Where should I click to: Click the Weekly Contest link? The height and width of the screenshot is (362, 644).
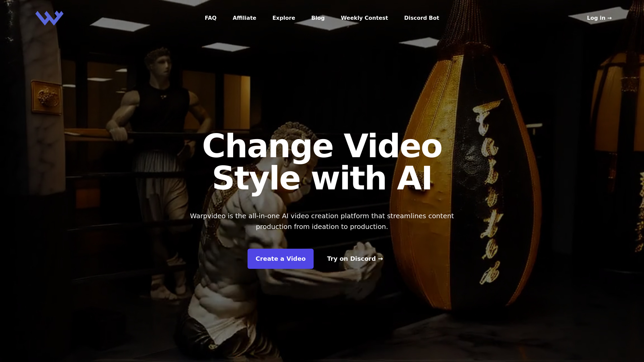[365, 18]
